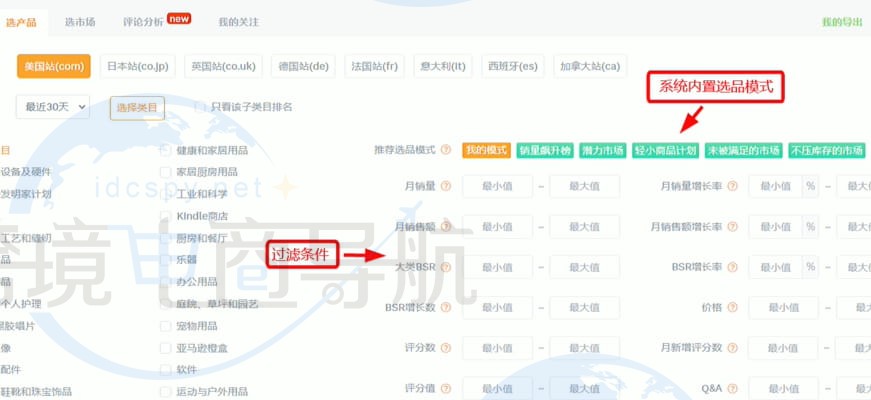Select 德国站(de) marketplace
The height and width of the screenshot is (400, 871).
(x=303, y=66)
